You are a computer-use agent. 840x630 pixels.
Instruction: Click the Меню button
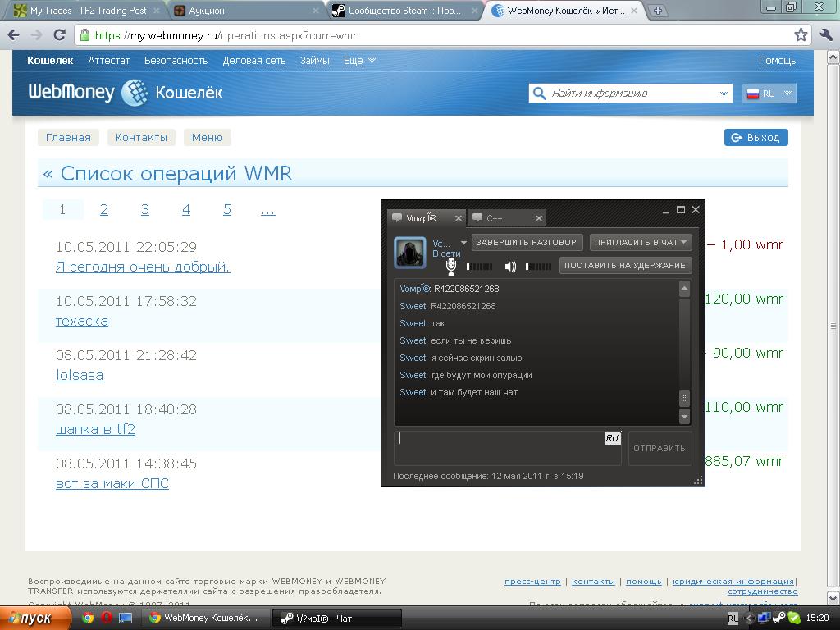click(207, 137)
